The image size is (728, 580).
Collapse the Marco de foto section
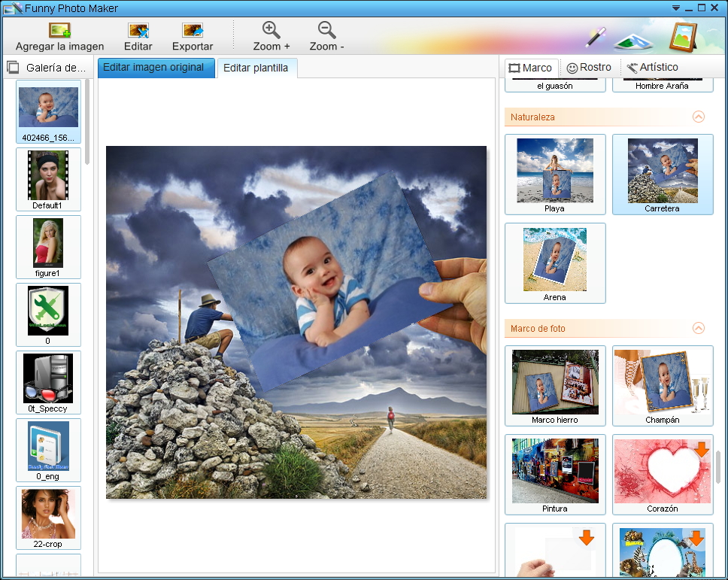[x=699, y=328]
